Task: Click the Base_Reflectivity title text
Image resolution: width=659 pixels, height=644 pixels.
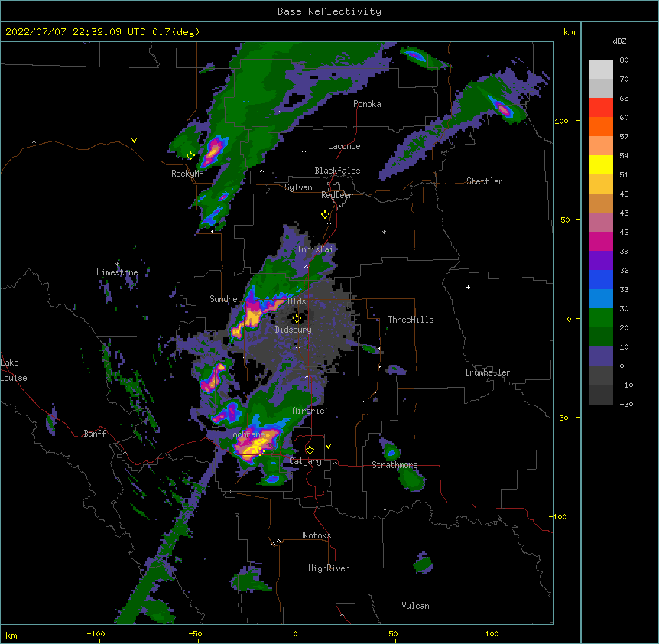Action: point(329,11)
